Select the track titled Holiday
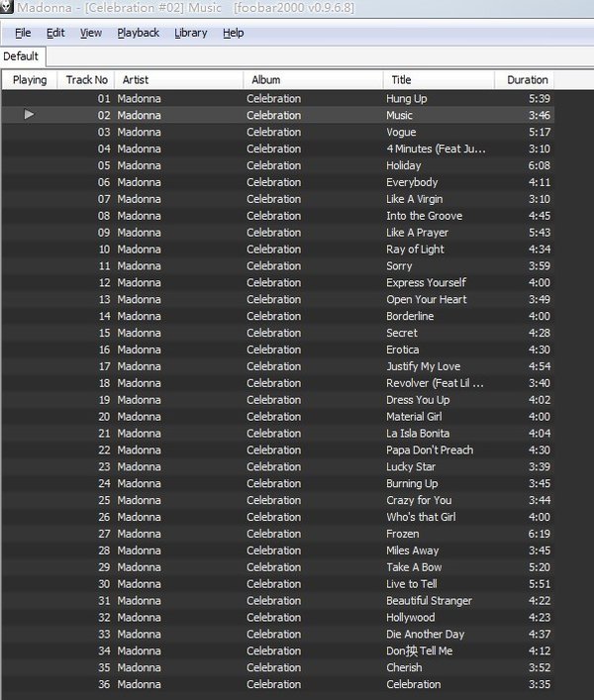Image resolution: width=594 pixels, height=700 pixels. [x=278, y=165]
